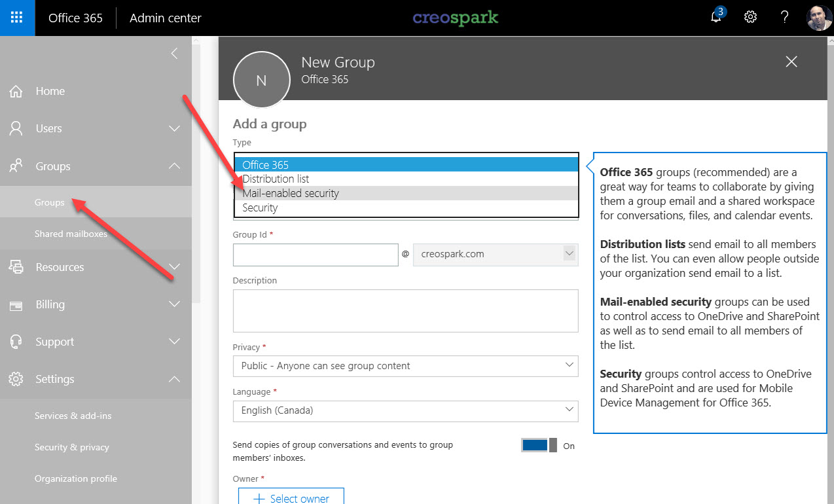Open the creospark.com domain dropdown
The width and height of the screenshot is (834, 504).
496,254
